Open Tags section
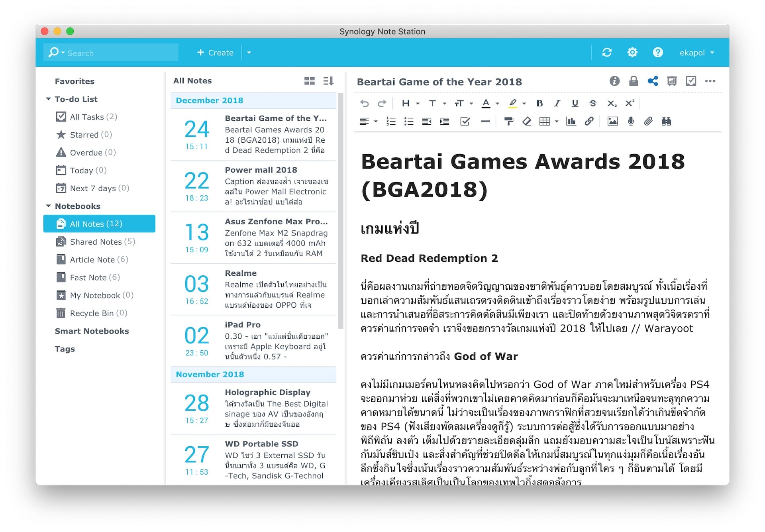Viewport: 765px width, 532px height. pos(65,349)
